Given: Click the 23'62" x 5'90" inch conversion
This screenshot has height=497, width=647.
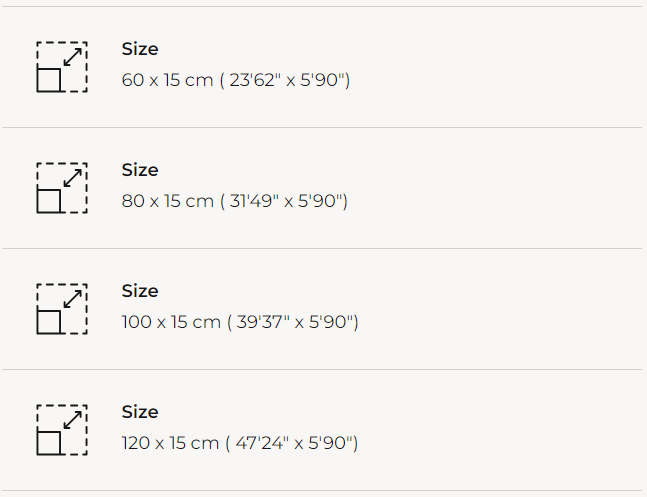Looking at the screenshot, I should click(x=288, y=80).
